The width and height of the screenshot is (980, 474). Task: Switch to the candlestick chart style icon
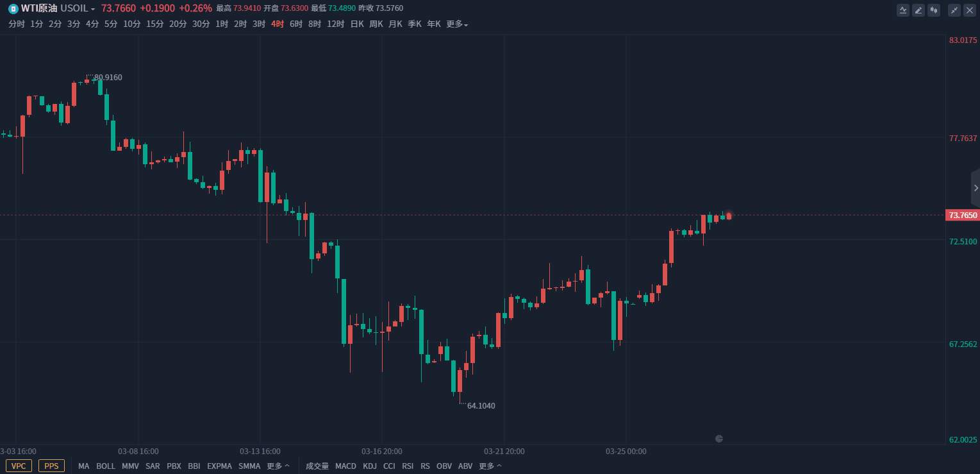934,10
